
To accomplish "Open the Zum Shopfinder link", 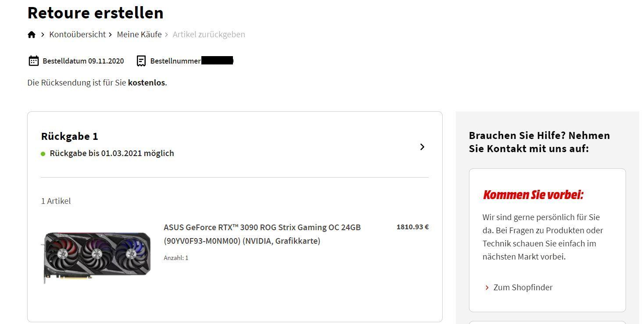I will pyautogui.click(x=522, y=288).
